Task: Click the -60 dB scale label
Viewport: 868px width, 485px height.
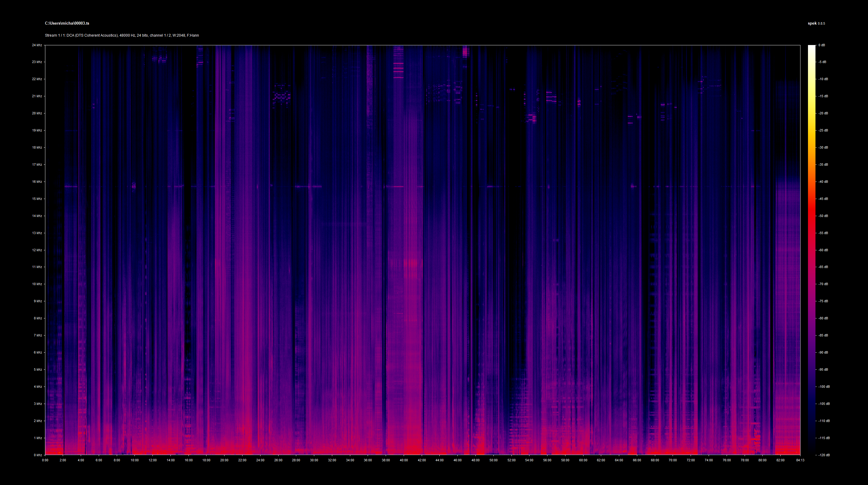Action: coord(823,250)
